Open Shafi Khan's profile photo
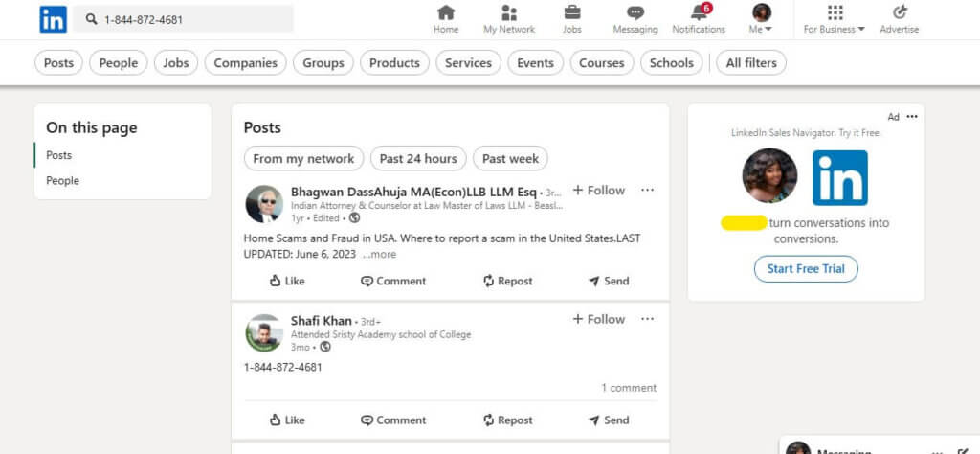This screenshot has width=980, height=454. pyautogui.click(x=264, y=332)
